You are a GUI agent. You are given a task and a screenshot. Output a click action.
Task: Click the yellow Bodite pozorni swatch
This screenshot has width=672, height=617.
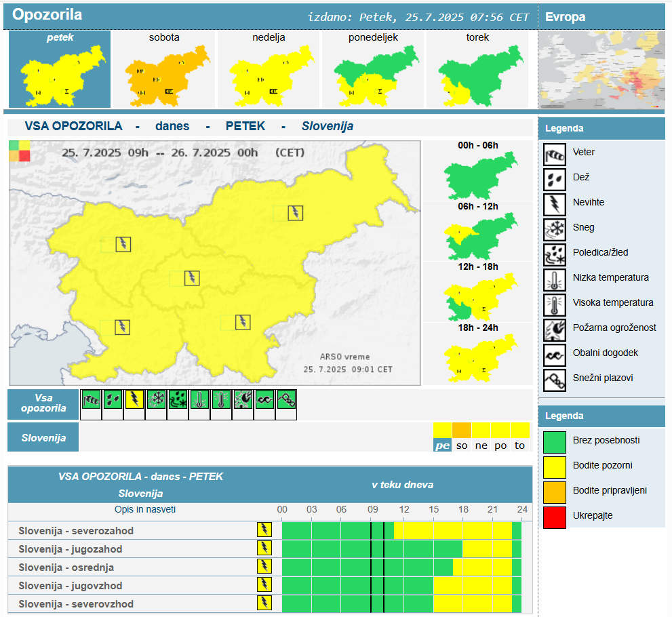[x=555, y=467]
